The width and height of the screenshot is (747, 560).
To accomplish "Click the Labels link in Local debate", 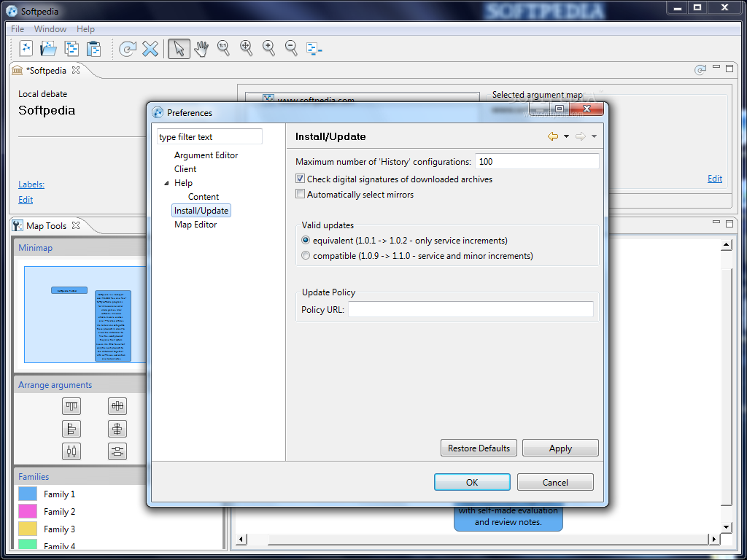I will pos(31,184).
